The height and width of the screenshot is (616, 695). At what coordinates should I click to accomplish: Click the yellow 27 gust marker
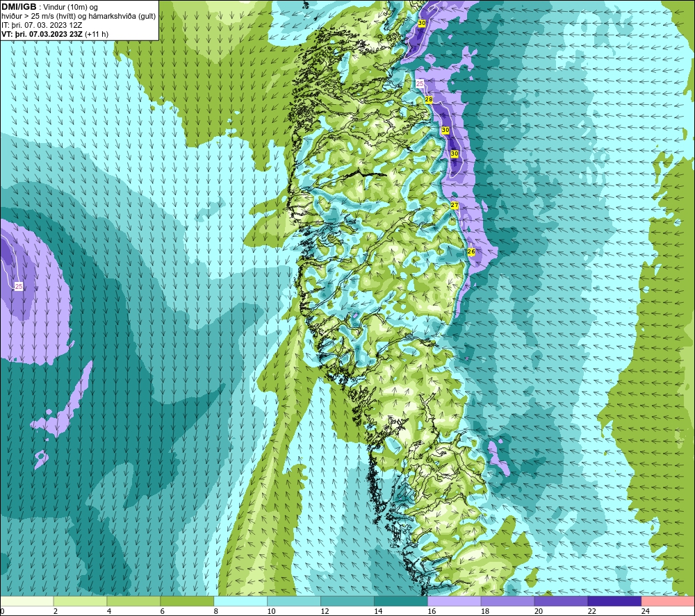[x=455, y=206]
